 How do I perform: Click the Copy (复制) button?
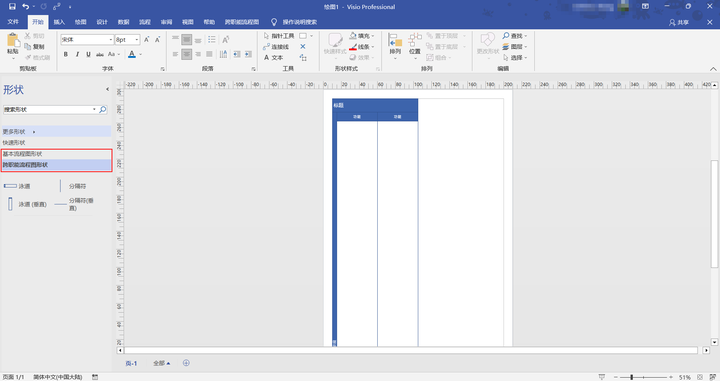34,46
